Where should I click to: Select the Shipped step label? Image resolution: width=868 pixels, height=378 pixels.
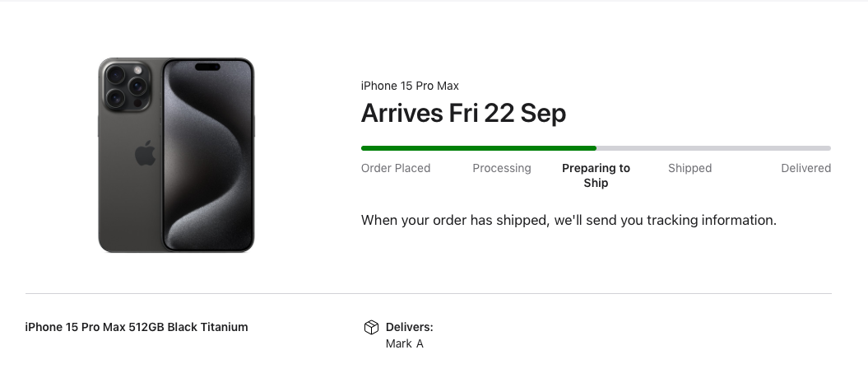(689, 168)
